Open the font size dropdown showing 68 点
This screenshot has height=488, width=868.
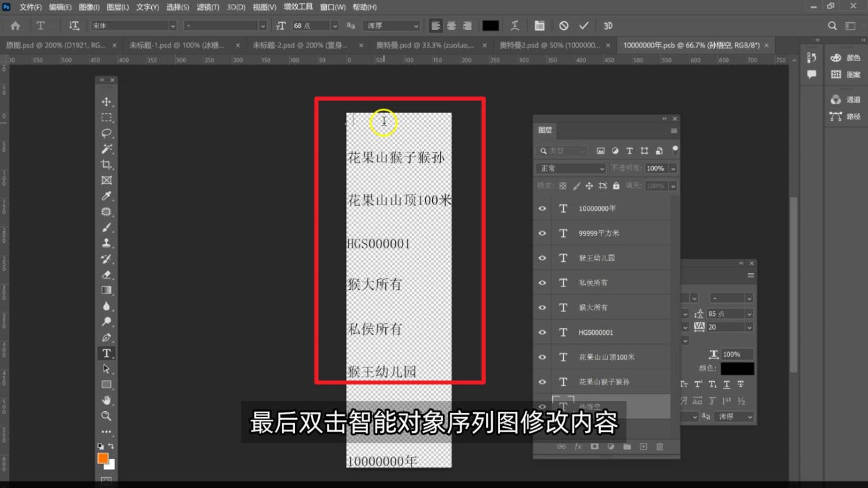(315, 25)
